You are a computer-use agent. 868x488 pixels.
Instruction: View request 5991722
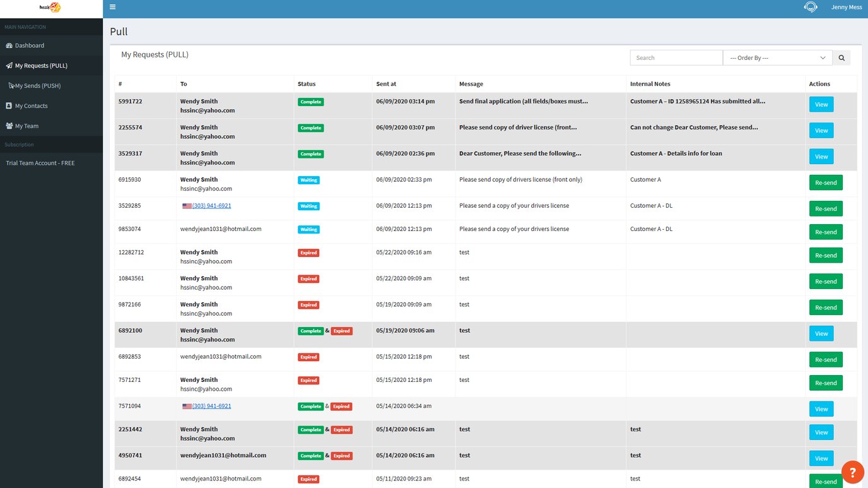click(821, 105)
